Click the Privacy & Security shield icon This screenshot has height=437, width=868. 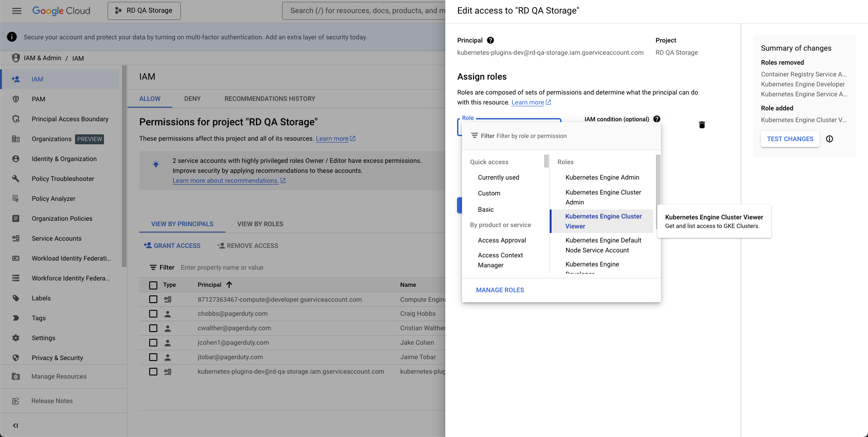(16, 358)
